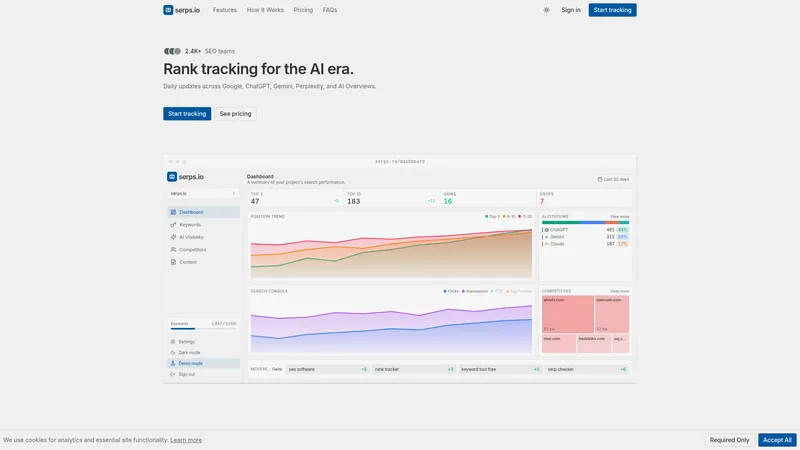
Task: Click the Keywords key icon in sidebar
Action: (173, 224)
